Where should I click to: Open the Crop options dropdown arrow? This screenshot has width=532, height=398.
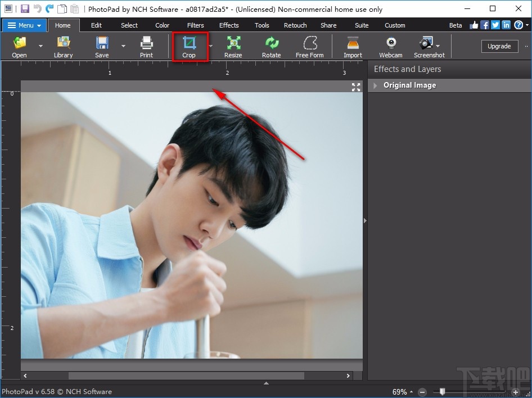point(210,47)
